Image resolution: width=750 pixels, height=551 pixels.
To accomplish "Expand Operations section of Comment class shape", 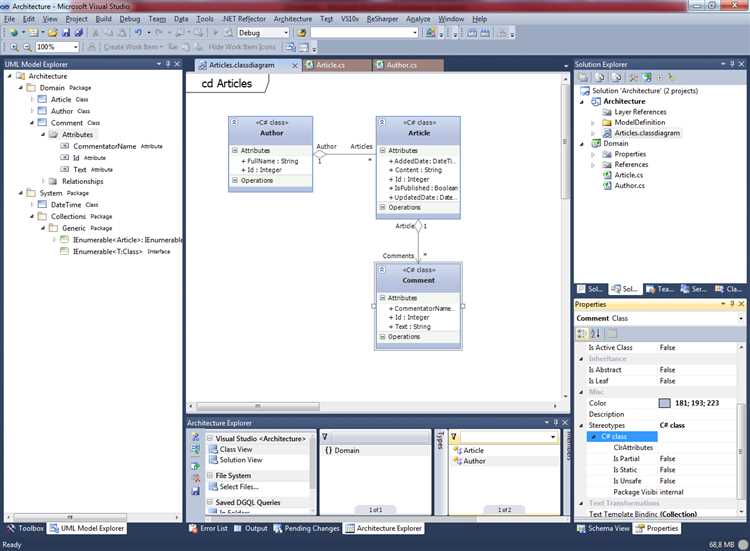I will [x=383, y=337].
